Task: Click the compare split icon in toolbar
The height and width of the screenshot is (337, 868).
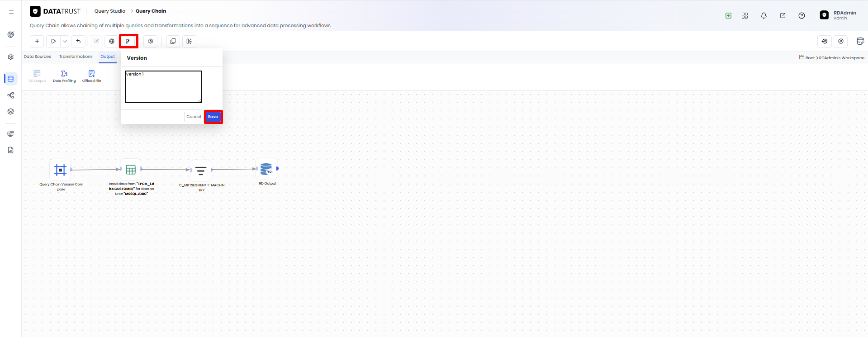Action: 189,41
